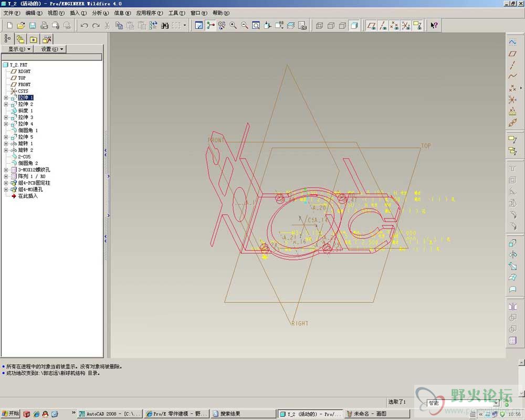Image resolution: width=525 pixels, height=420 pixels.
Task: Expand the 拉伸 2 feature
Action: [x=6, y=104]
